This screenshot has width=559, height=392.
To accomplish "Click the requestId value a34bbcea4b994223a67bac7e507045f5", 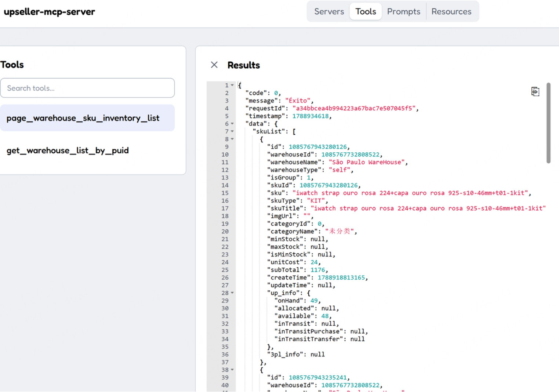I will (x=354, y=108).
